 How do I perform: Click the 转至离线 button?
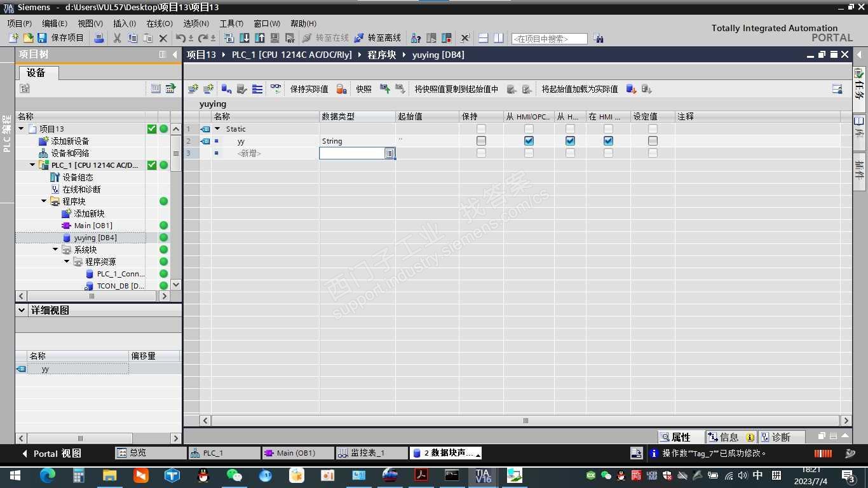[x=377, y=38]
